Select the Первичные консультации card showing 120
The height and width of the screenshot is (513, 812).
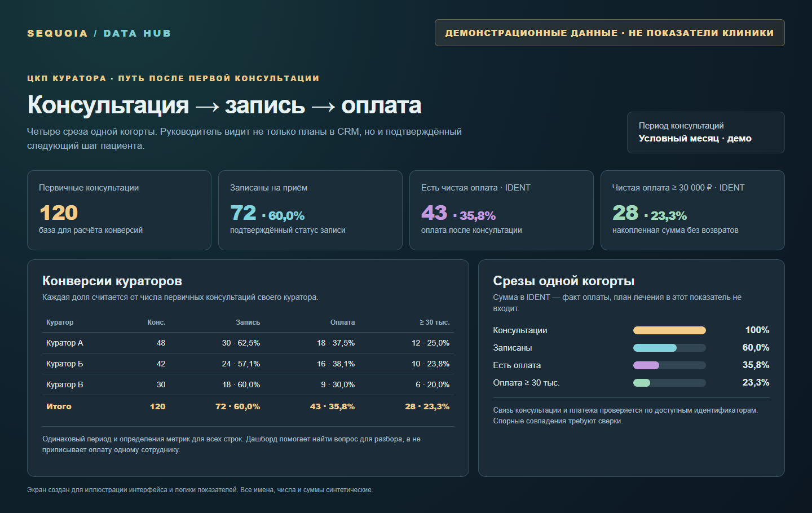point(119,210)
